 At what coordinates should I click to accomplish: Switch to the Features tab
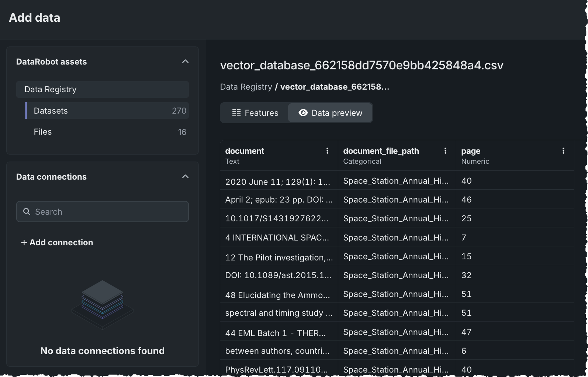coord(255,113)
